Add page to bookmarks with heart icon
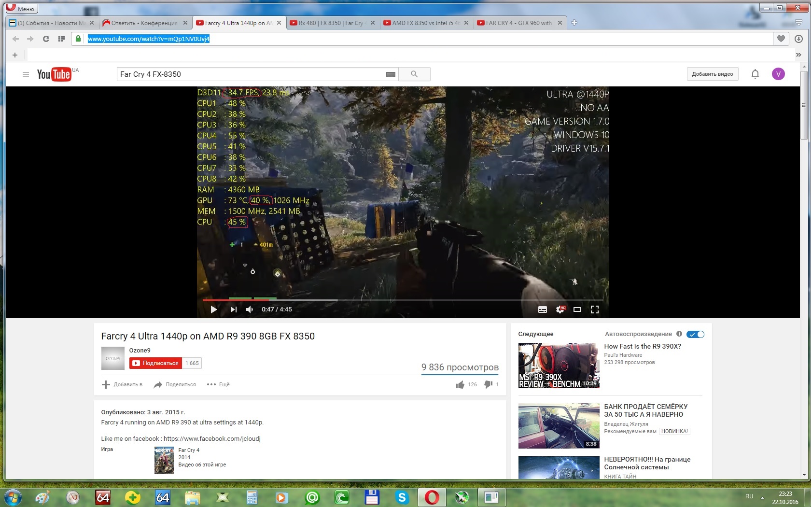Image resolution: width=812 pixels, height=507 pixels. [x=781, y=39]
